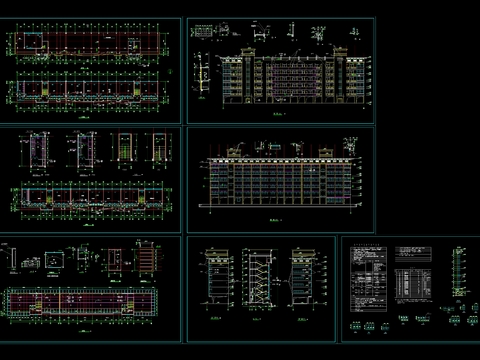Select the leftmost stair detail plan on the middle-left sheet
This screenshot has width=480, height=360.
tap(38, 151)
